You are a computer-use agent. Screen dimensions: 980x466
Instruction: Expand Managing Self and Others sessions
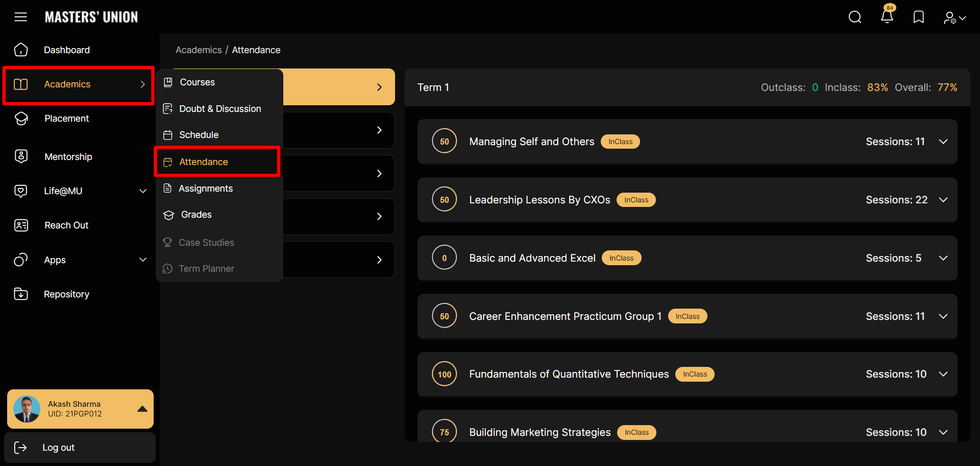[943, 142]
